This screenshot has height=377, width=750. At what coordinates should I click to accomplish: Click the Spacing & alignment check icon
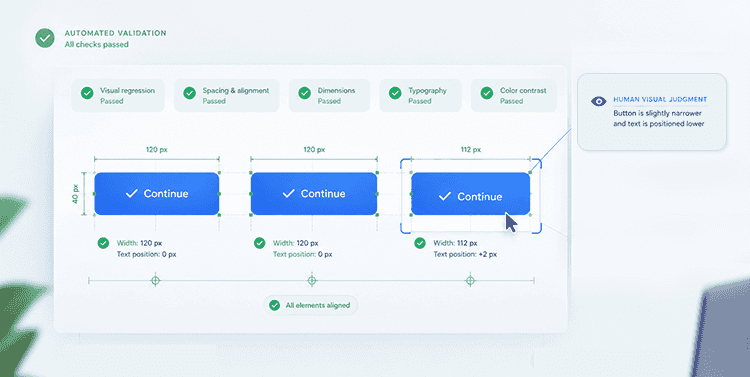(189, 93)
